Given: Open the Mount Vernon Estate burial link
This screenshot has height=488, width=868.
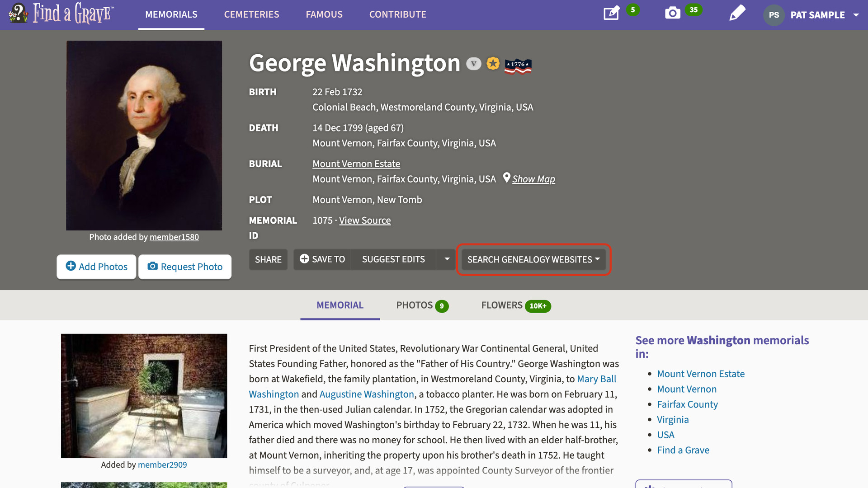Looking at the screenshot, I should point(356,164).
